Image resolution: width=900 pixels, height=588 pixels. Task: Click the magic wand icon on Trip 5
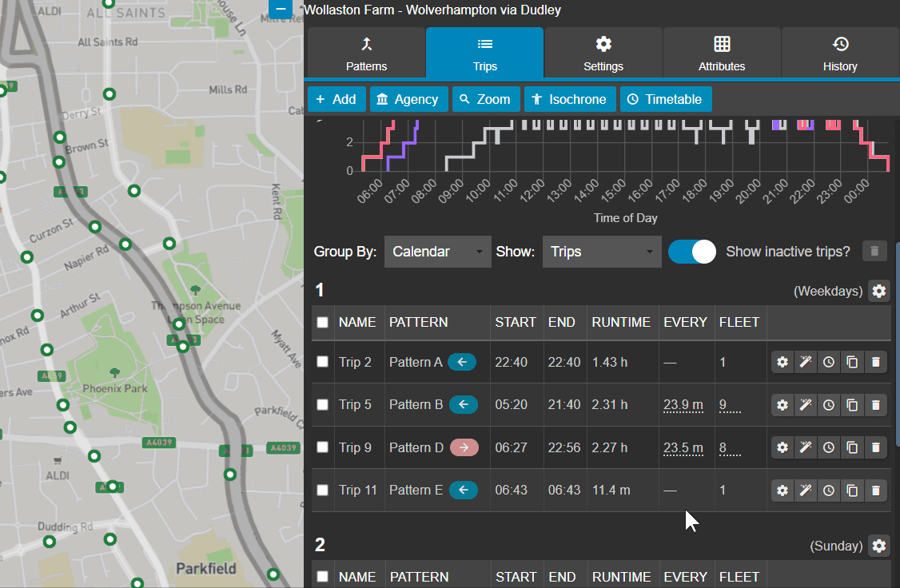(806, 405)
